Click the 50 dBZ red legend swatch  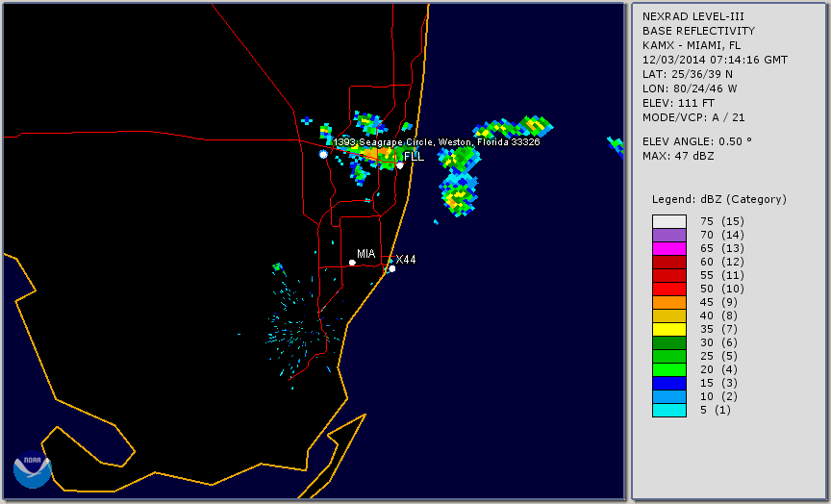click(x=669, y=289)
